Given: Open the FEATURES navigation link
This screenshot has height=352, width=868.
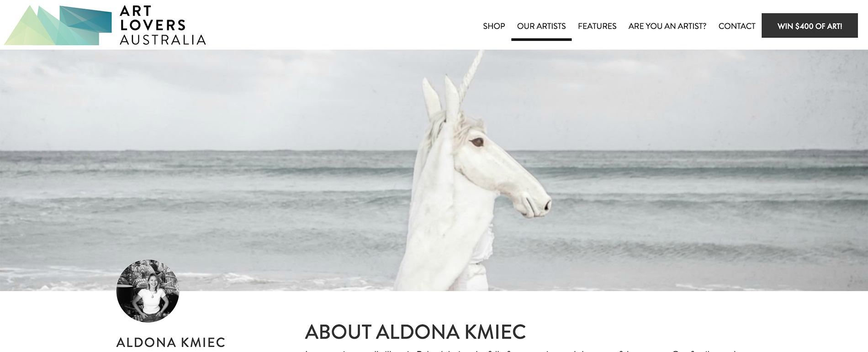Looking at the screenshot, I should [597, 26].
